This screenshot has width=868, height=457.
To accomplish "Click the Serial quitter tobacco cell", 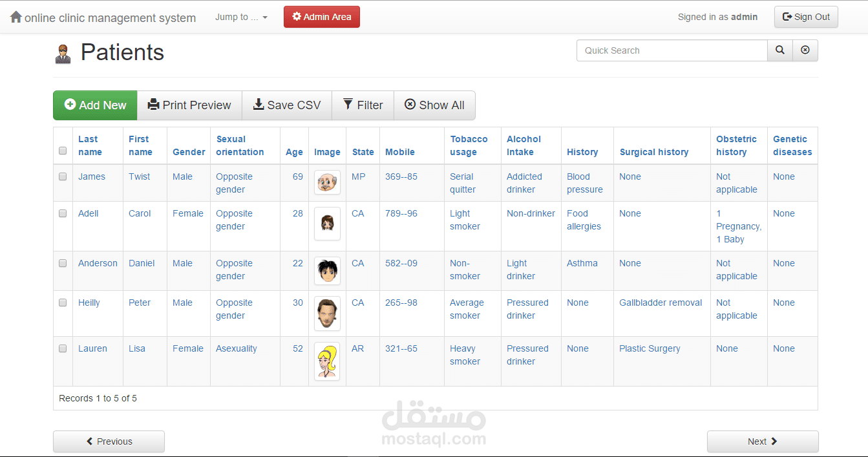I will 463,183.
